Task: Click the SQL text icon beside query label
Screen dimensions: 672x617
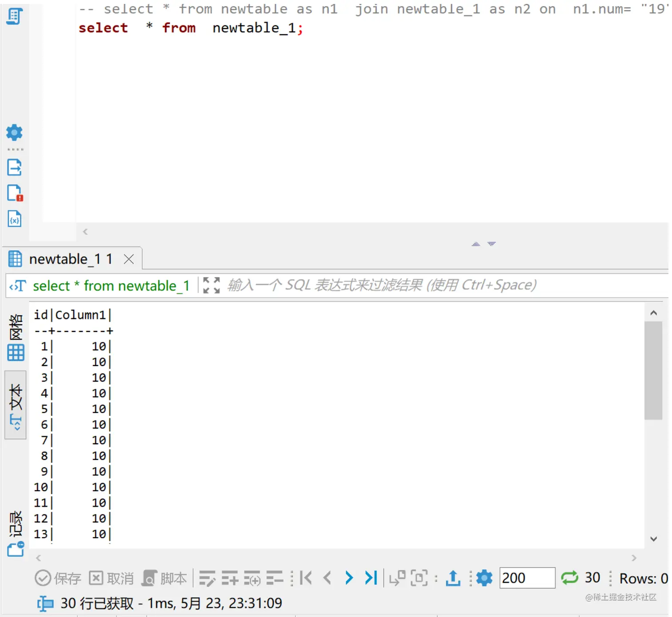Action: pyautogui.click(x=18, y=286)
